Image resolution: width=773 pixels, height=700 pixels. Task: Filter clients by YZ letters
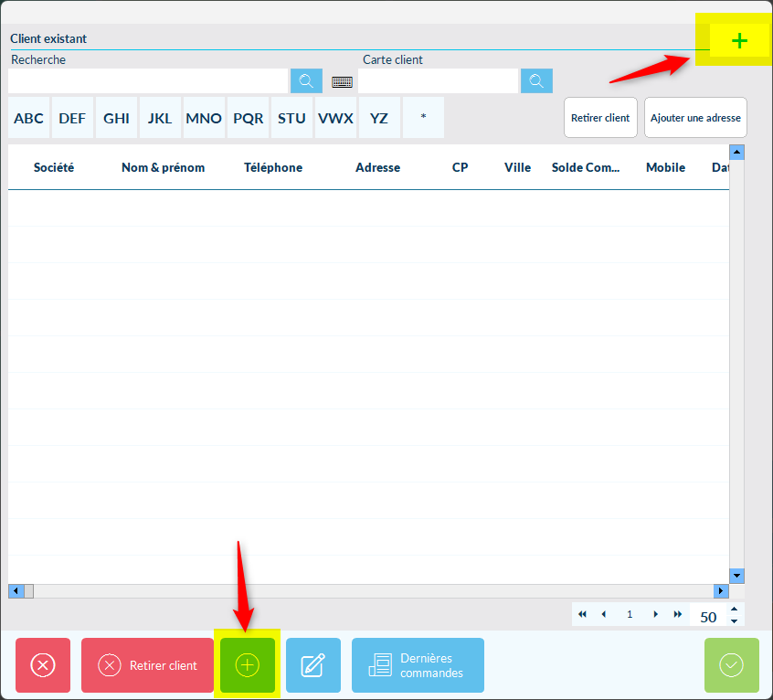[x=379, y=118]
